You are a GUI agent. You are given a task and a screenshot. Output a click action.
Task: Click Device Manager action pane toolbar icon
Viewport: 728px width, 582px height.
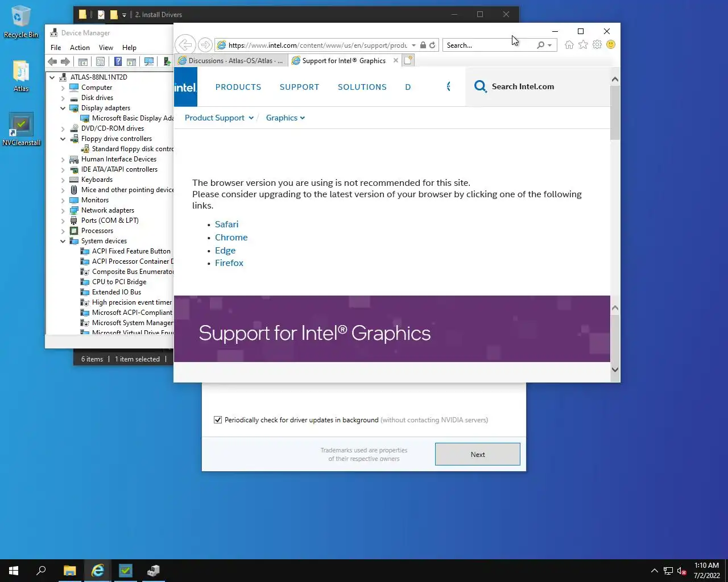[131, 61]
